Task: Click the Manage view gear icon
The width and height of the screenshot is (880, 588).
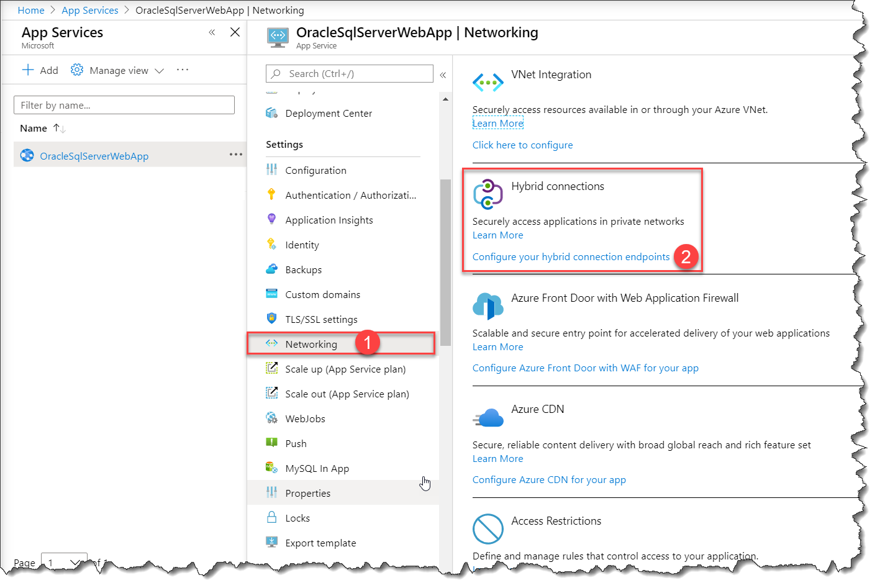Action: (x=77, y=70)
